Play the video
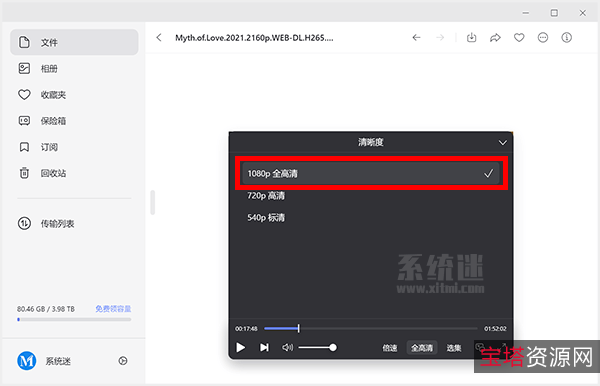 click(x=240, y=347)
